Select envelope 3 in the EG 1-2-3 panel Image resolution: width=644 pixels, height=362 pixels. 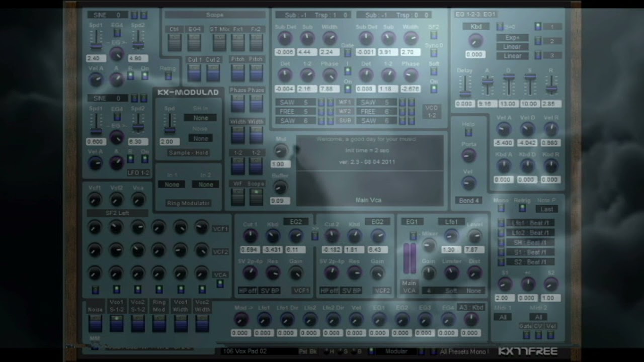pyautogui.click(x=552, y=56)
